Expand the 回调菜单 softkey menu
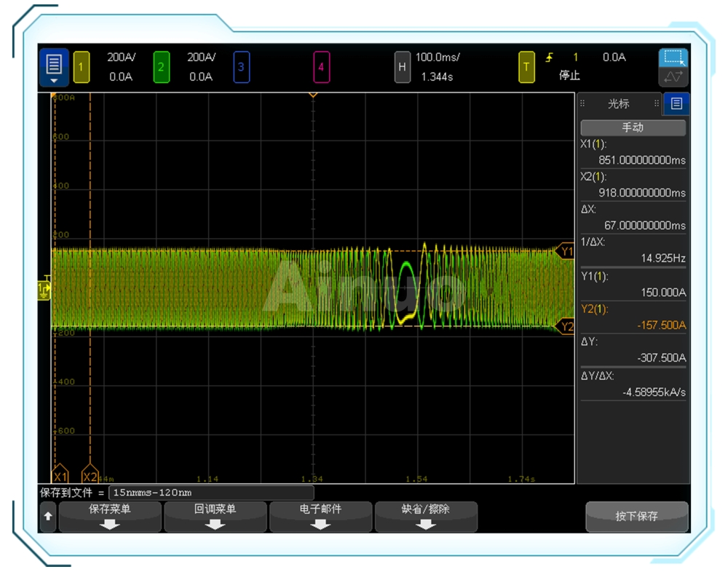 click(x=215, y=517)
